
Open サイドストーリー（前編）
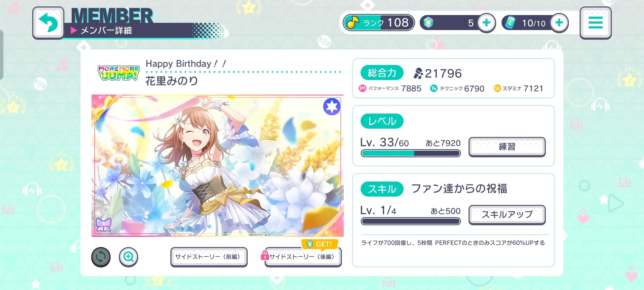click(x=209, y=257)
